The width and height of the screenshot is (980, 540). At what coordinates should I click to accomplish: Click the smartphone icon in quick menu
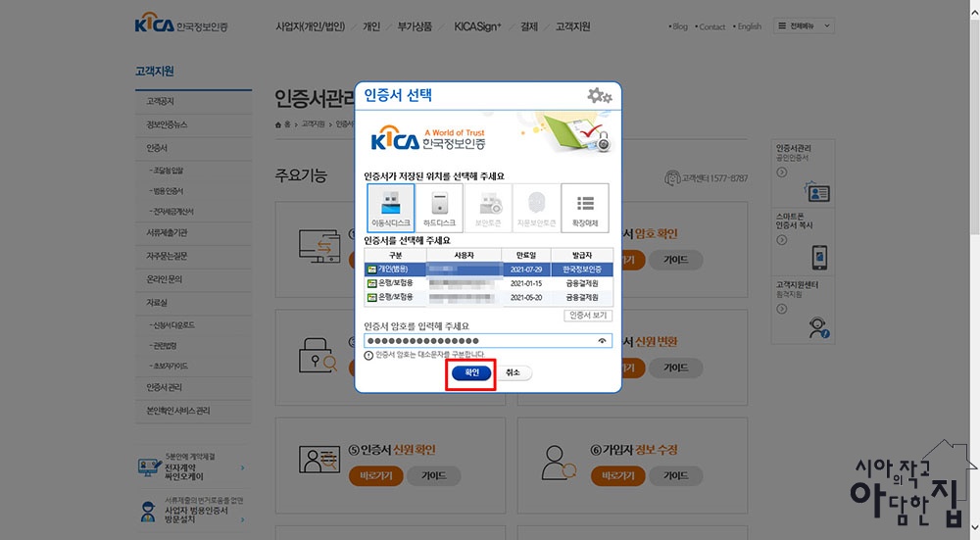point(819,257)
